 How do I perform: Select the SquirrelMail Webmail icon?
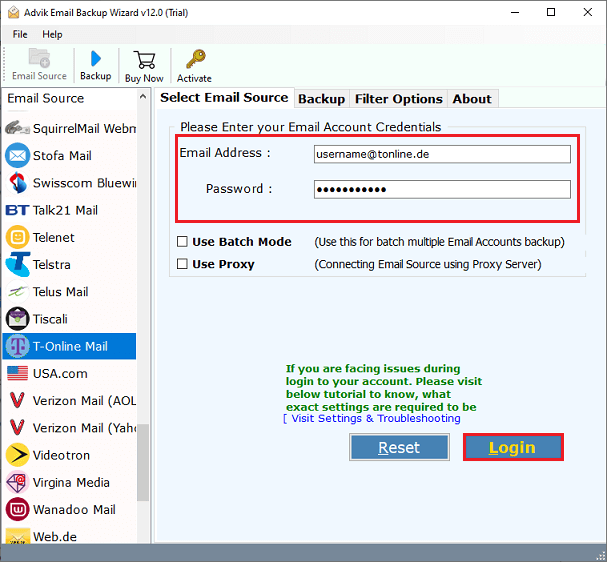(17, 128)
